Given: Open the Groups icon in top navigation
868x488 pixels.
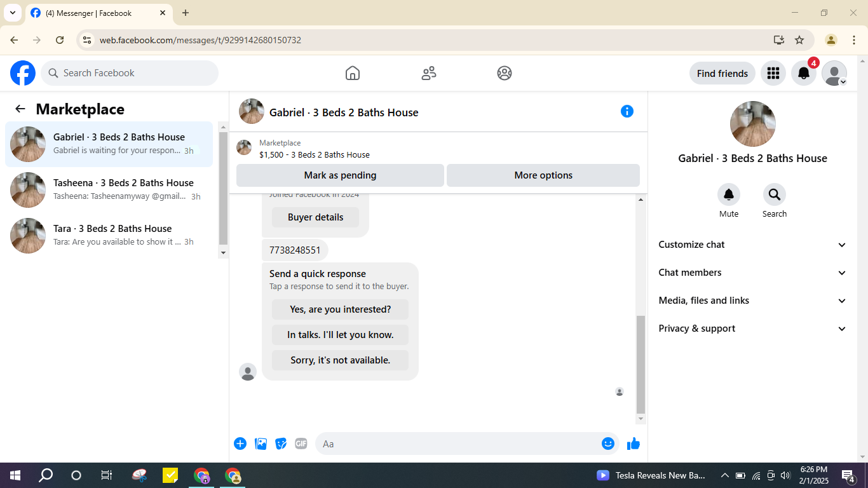Looking at the screenshot, I should pyautogui.click(x=505, y=73).
